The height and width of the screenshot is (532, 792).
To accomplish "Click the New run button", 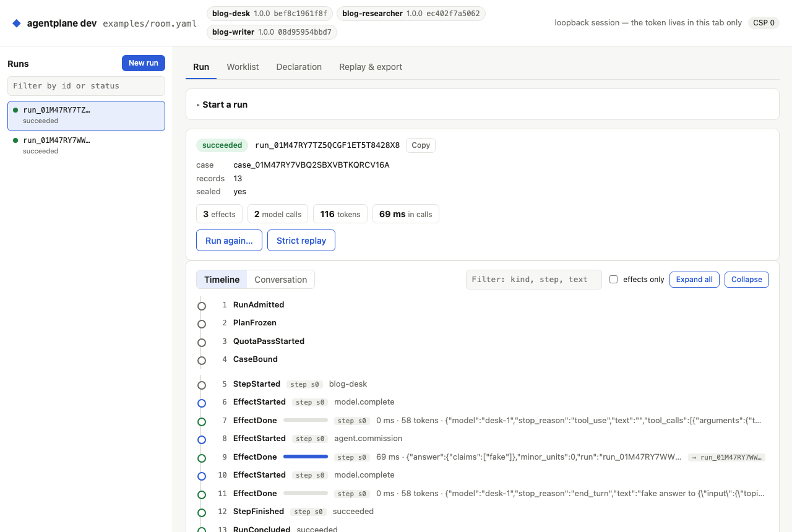I will 144,63.
